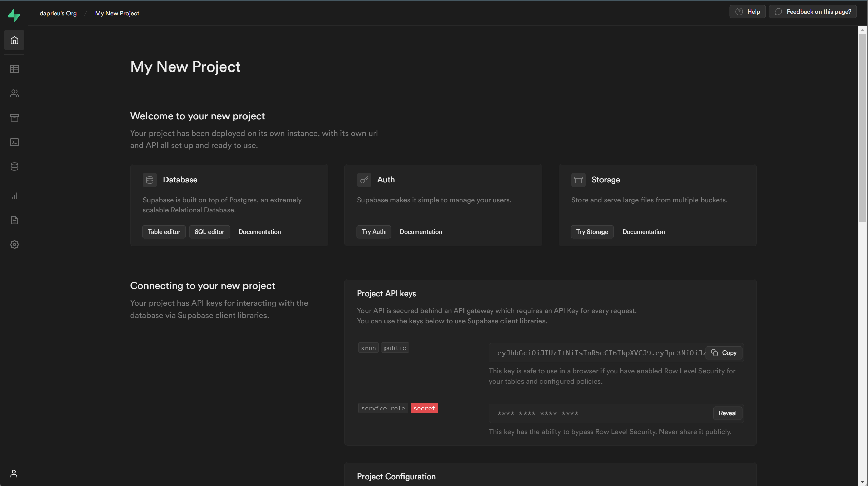Open Storage archive sidebar icon
Viewport: 868px width, 486px height.
point(14,118)
